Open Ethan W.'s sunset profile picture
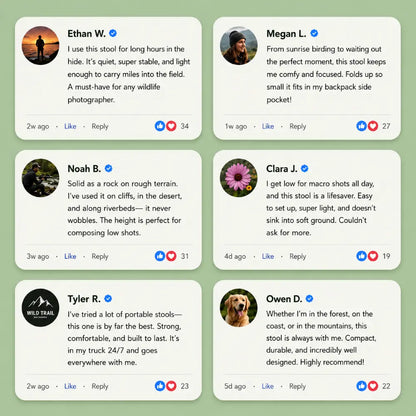Screen dimensions: 416x416 coord(41,46)
